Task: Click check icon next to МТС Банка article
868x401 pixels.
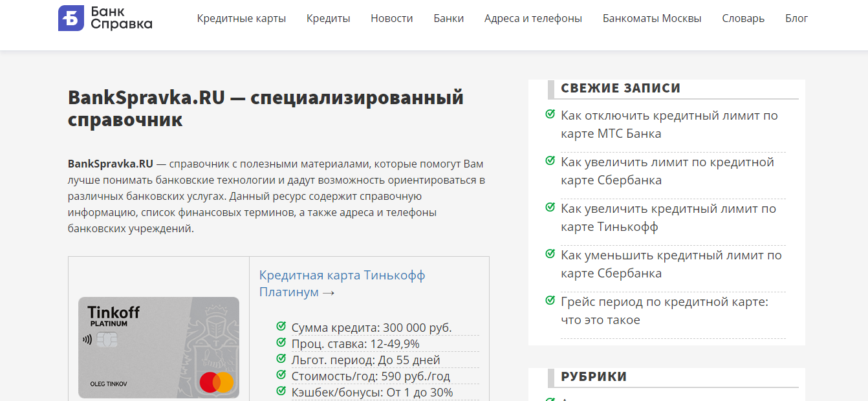Action: tap(550, 114)
